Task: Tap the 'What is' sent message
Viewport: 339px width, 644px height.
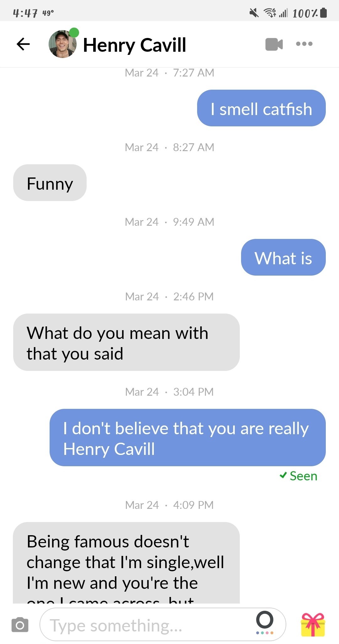Action: [x=283, y=257]
